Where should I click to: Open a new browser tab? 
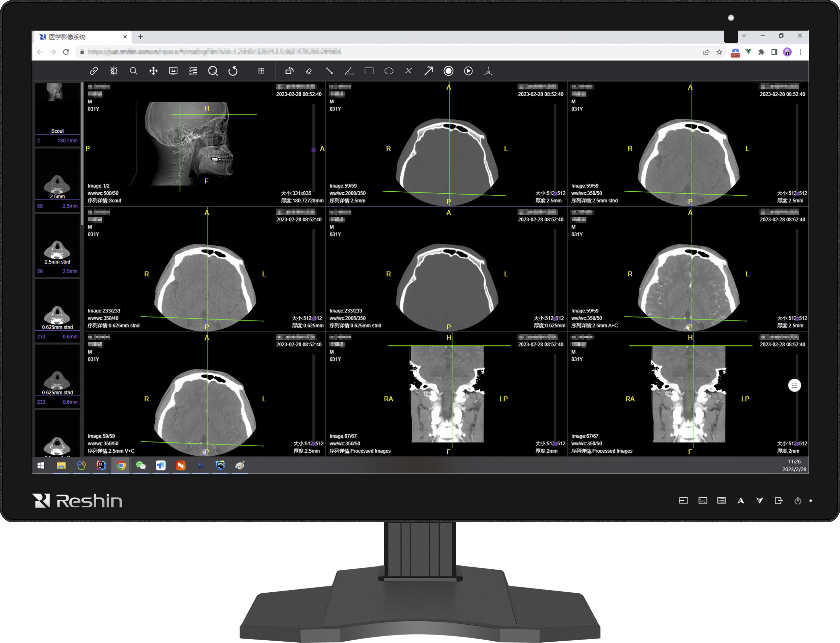140,37
